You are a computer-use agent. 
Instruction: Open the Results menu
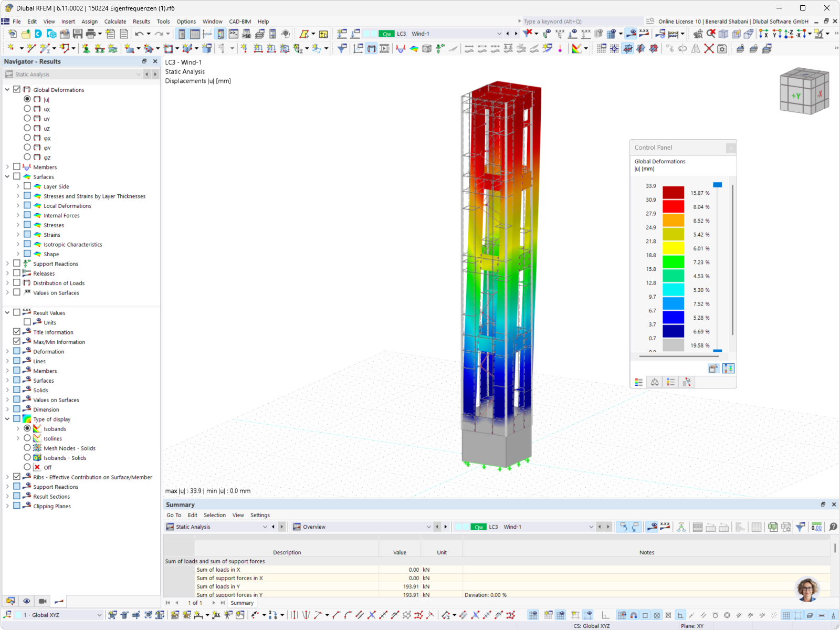141,22
